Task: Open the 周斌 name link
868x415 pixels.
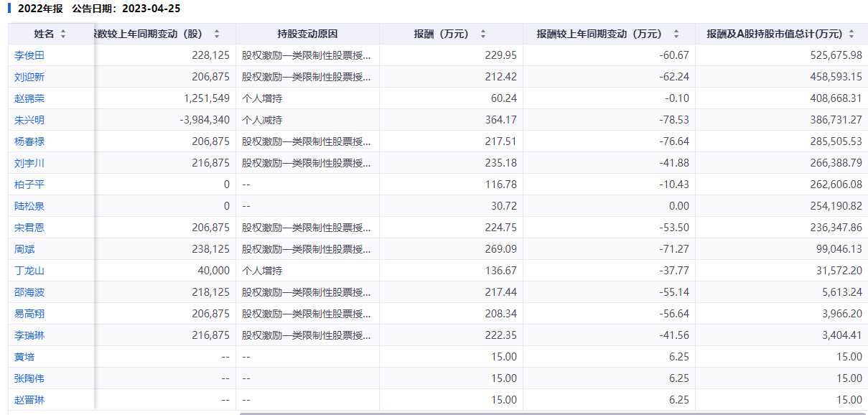Action: tap(24, 249)
